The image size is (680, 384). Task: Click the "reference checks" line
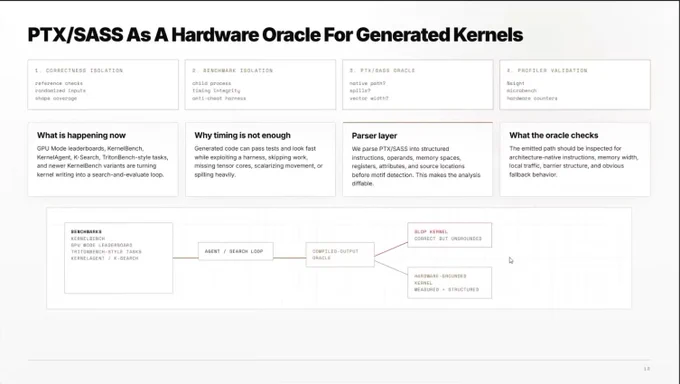(59, 83)
